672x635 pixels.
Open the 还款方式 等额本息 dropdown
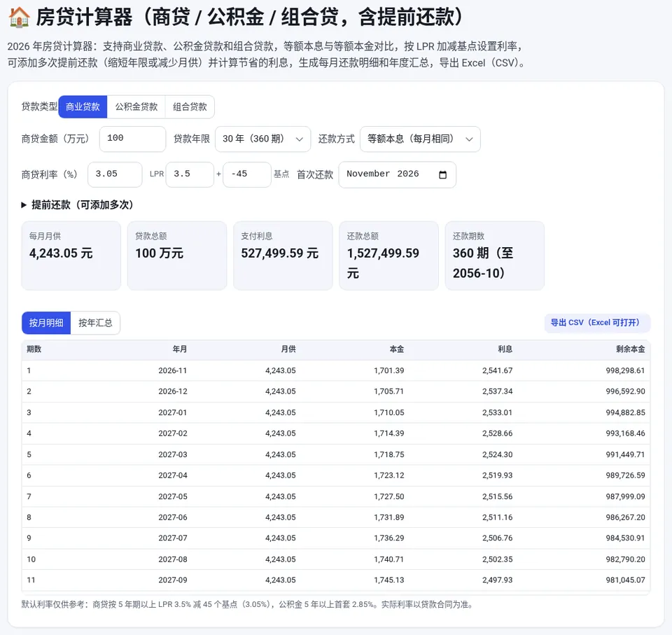tap(420, 139)
